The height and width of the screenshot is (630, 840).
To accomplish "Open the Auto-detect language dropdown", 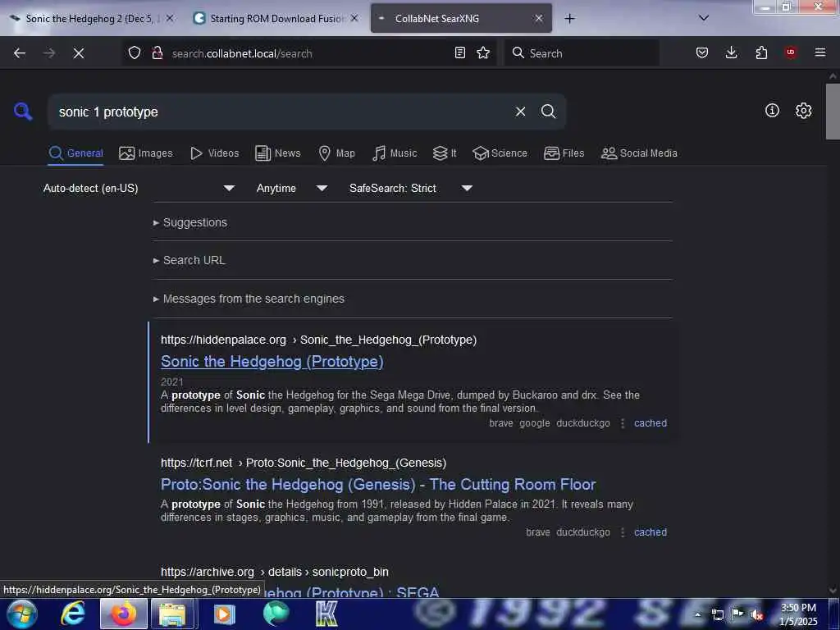I will point(139,188).
